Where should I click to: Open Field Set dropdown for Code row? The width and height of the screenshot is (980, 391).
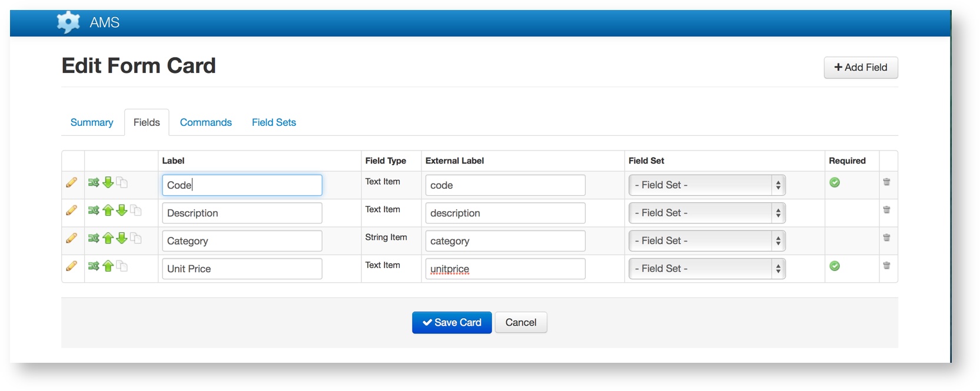706,185
